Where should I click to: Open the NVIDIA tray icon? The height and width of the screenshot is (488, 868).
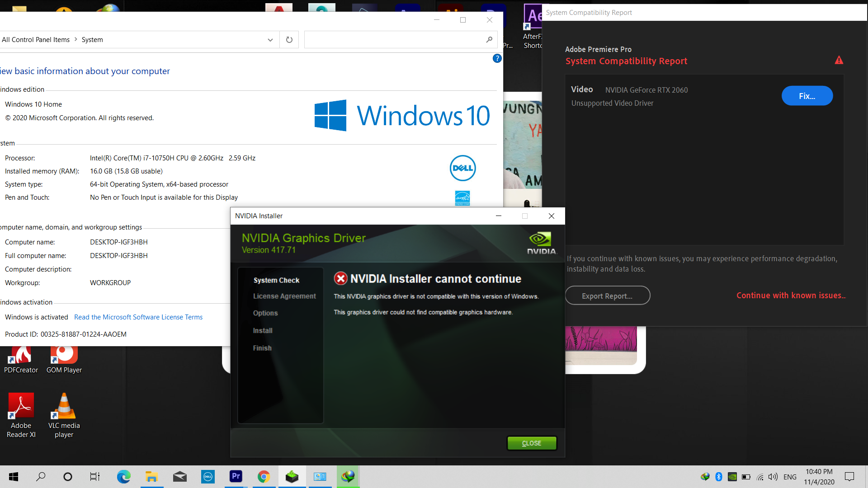coord(732,477)
